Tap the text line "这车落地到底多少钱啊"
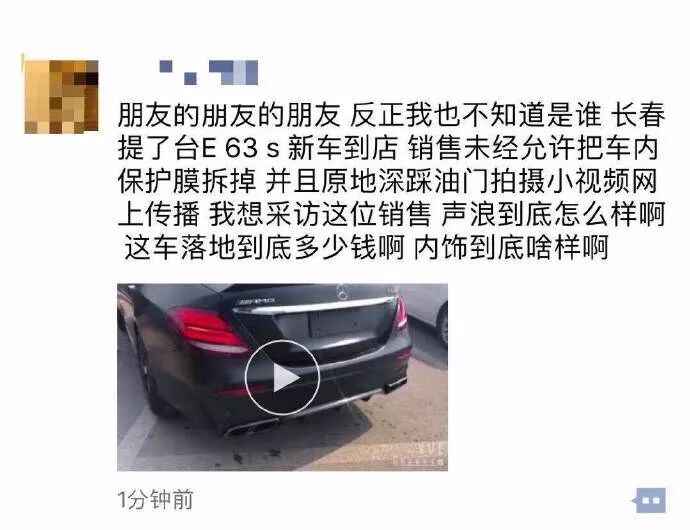Viewport: 690px width, 530px height. pos(264,248)
